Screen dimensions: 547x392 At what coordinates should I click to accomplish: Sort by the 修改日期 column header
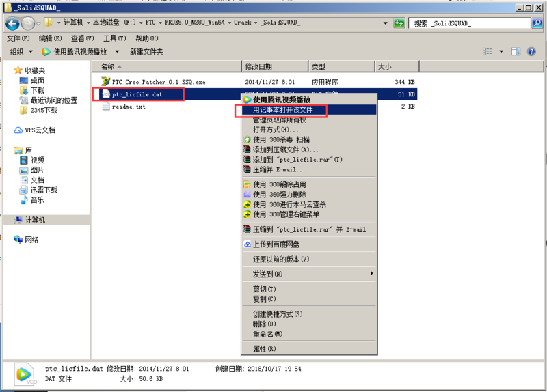click(275, 66)
